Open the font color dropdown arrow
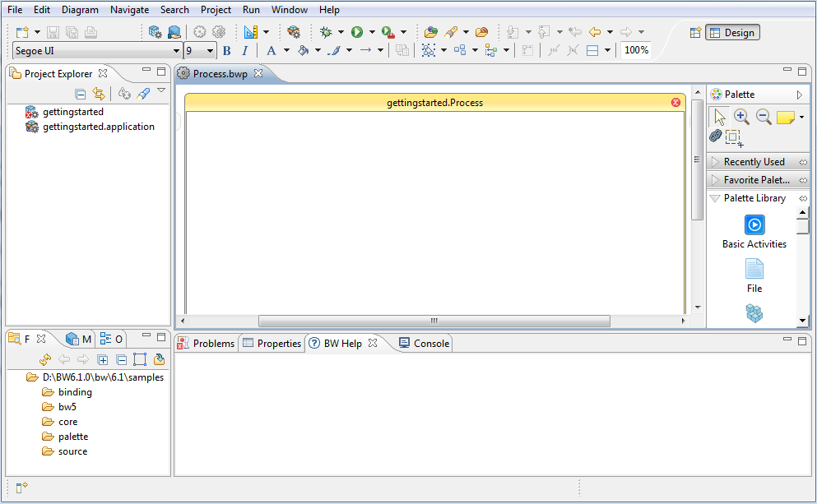This screenshot has height=504, width=817. point(286,51)
